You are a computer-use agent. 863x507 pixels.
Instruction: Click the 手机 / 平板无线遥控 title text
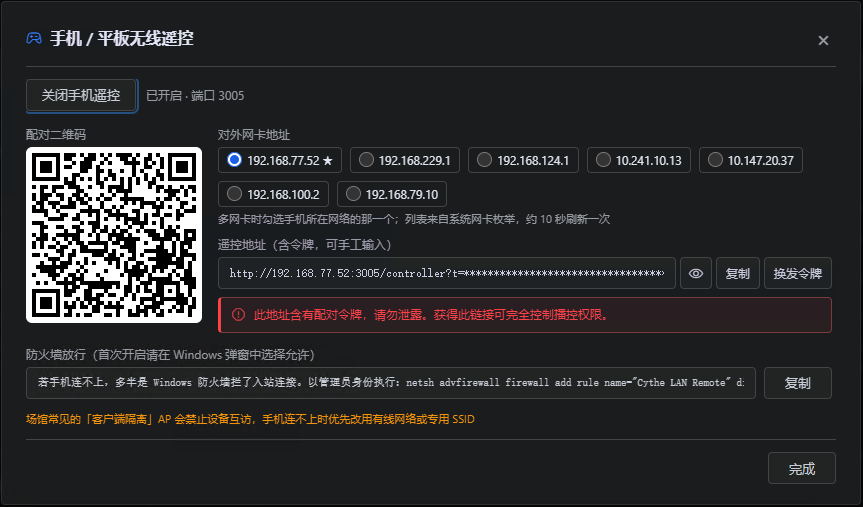tap(122, 39)
